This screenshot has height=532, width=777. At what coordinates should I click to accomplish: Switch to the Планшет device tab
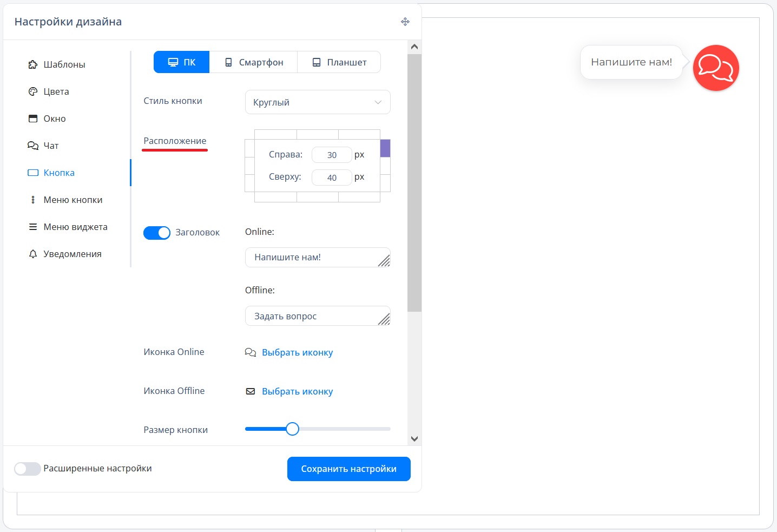pyautogui.click(x=339, y=62)
